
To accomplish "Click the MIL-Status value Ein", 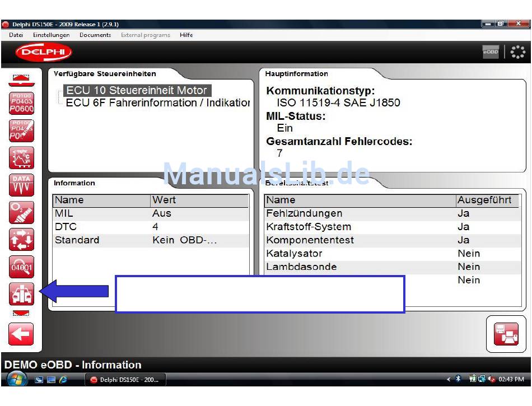I will 284,128.
